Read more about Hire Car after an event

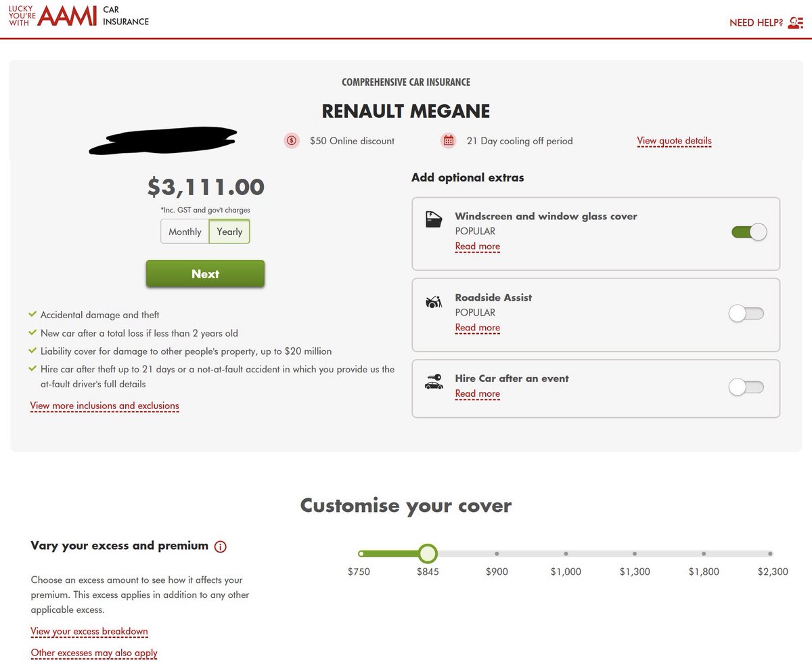click(x=477, y=393)
